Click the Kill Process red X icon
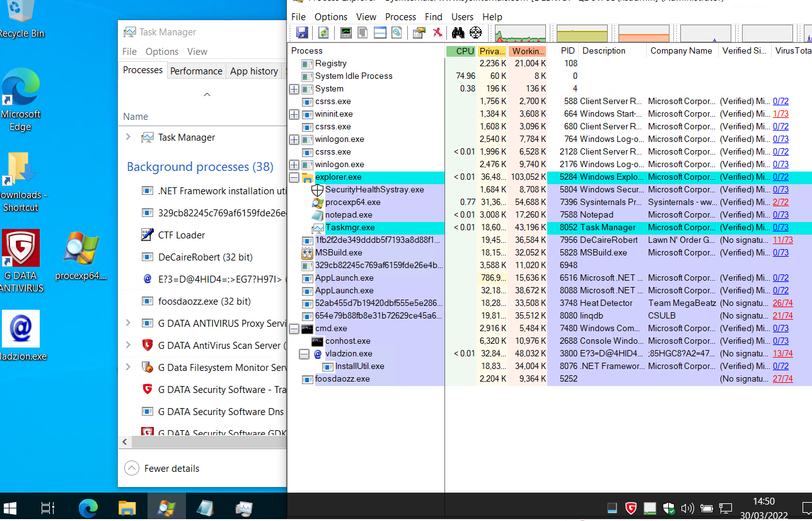 coord(437,33)
